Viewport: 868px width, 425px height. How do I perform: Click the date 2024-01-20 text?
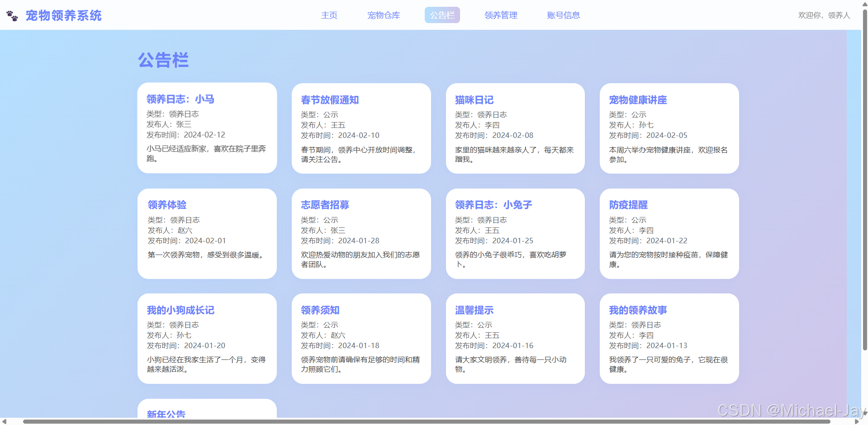(204, 345)
